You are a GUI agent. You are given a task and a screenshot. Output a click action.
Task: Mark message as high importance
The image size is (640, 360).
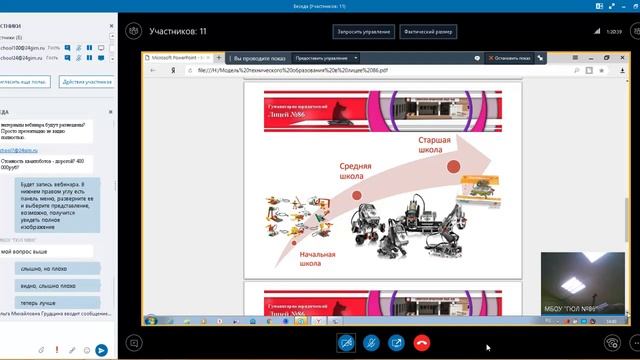point(57,350)
